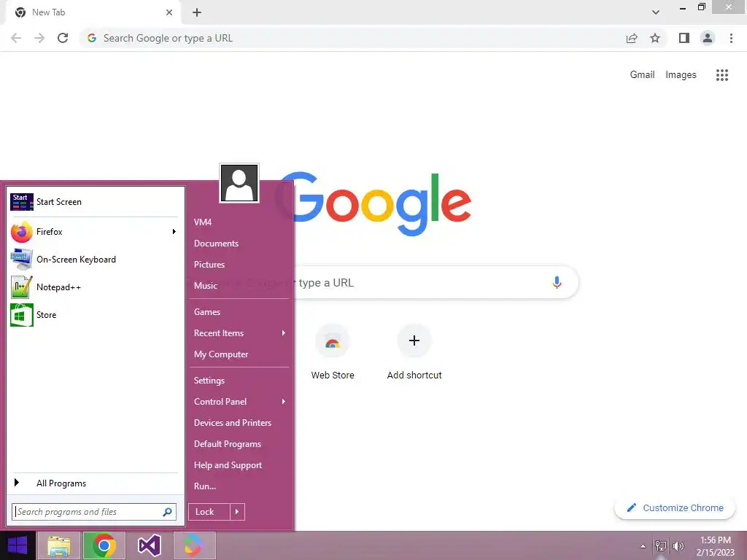Show hidden tray icons arrow
747x560 pixels.
643,546
